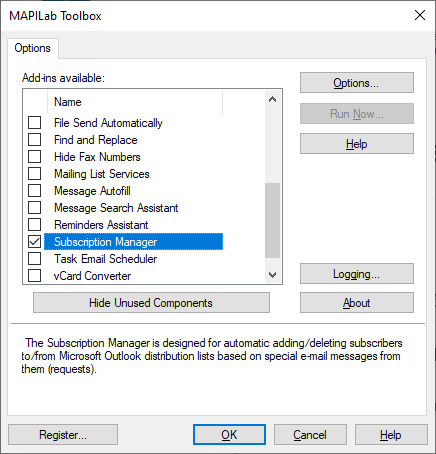Close the MAPILab Toolbox window

(x=420, y=15)
